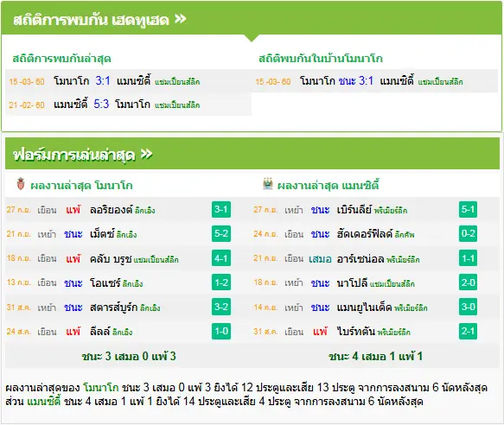Click opponent name คลับ บรูช

[111, 259]
